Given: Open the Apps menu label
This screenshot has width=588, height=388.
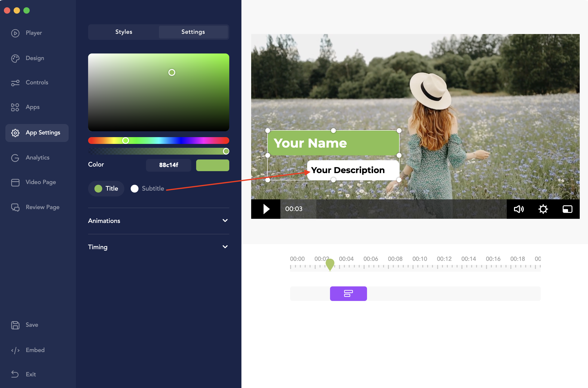Looking at the screenshot, I should [33, 107].
